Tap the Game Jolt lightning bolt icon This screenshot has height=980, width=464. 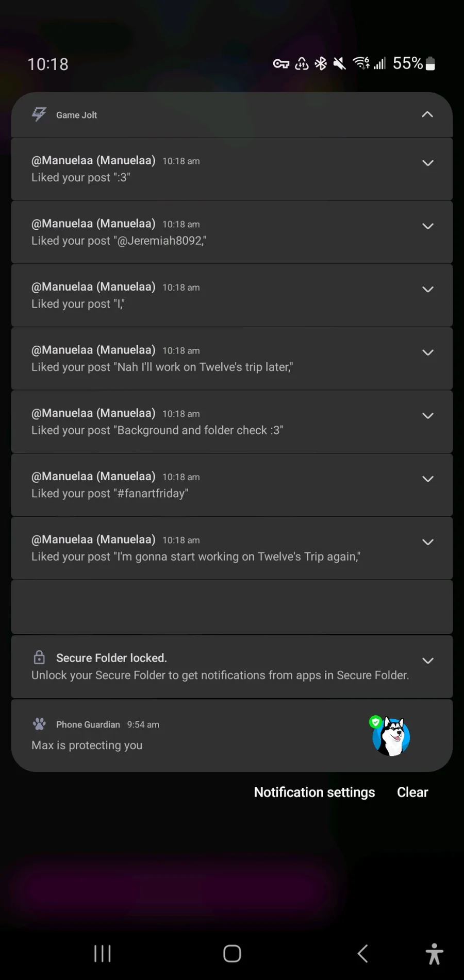pyautogui.click(x=39, y=114)
